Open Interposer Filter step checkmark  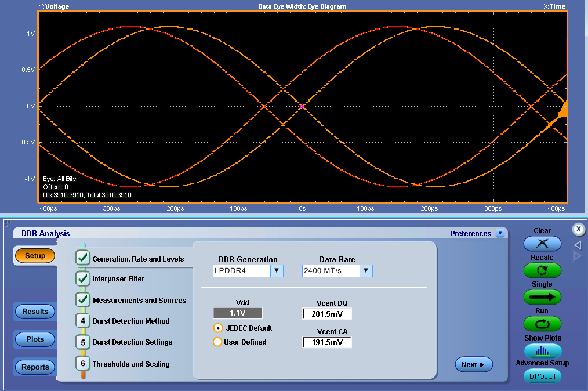click(83, 279)
